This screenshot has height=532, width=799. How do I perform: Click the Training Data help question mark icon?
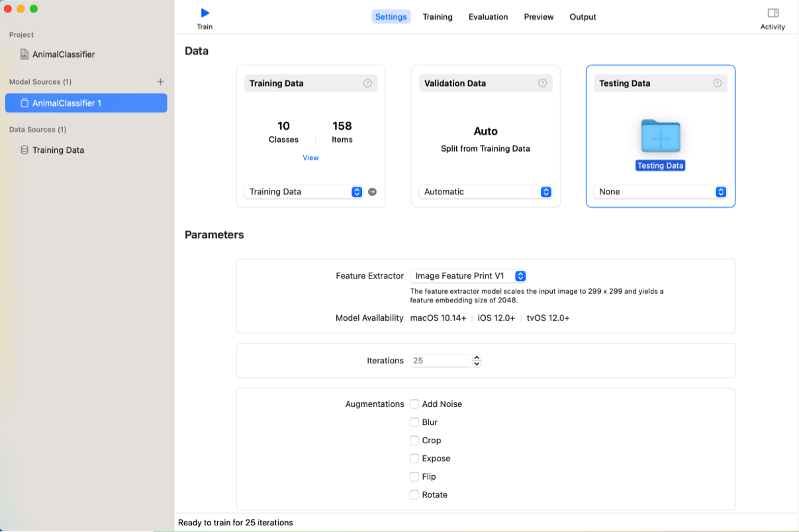pos(367,83)
